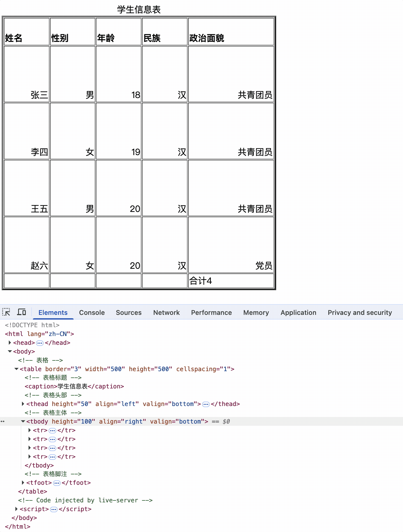403x532 pixels.
Task: Expand the head element node
Action: pyautogui.click(x=10, y=343)
